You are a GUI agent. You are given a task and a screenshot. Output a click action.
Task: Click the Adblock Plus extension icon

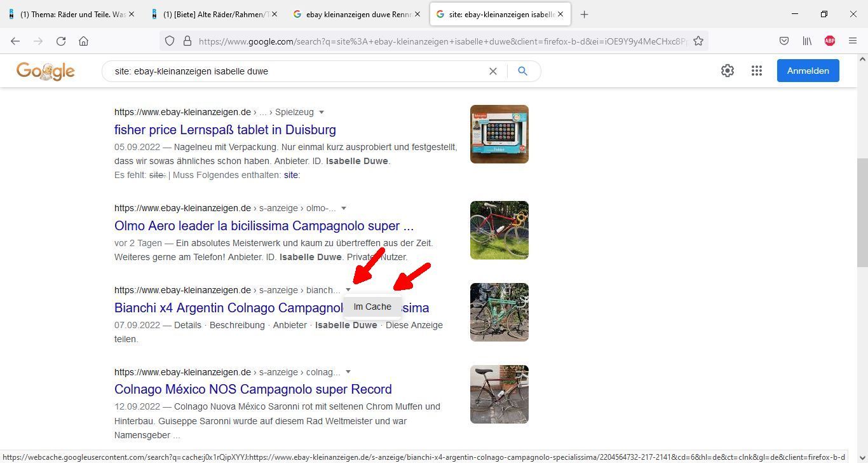click(829, 41)
